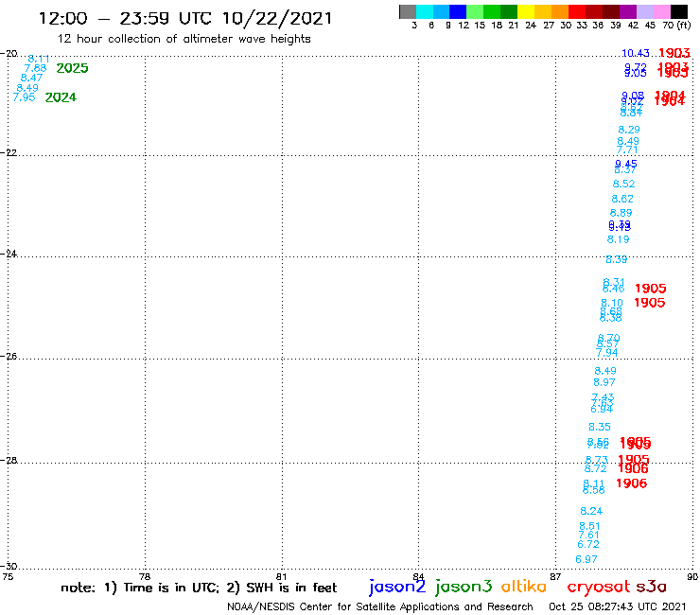
Task: Select the black swatch ending the color scale
Action: tap(679, 11)
